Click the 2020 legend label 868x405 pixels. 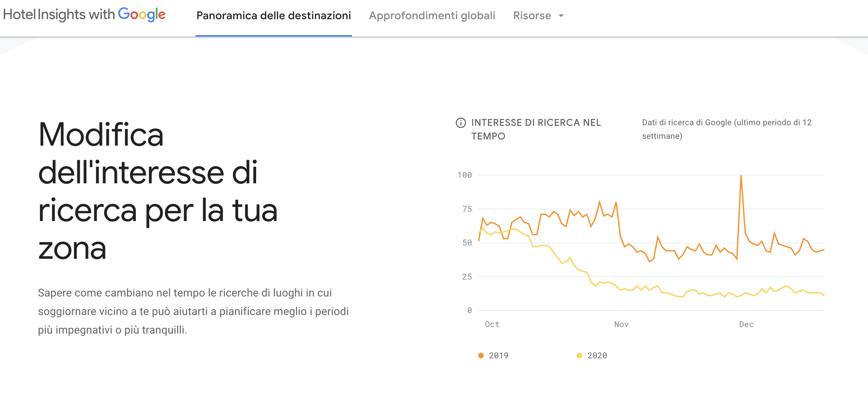[x=597, y=356]
